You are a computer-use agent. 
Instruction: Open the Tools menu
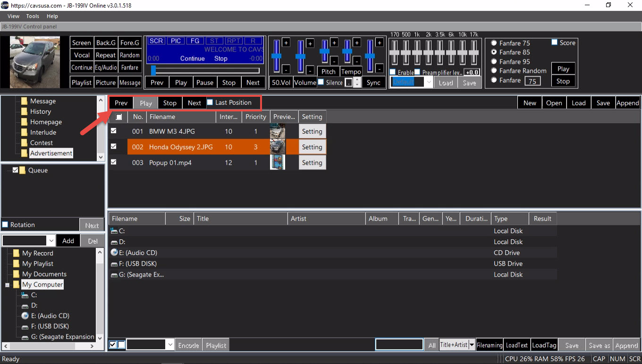(x=33, y=16)
